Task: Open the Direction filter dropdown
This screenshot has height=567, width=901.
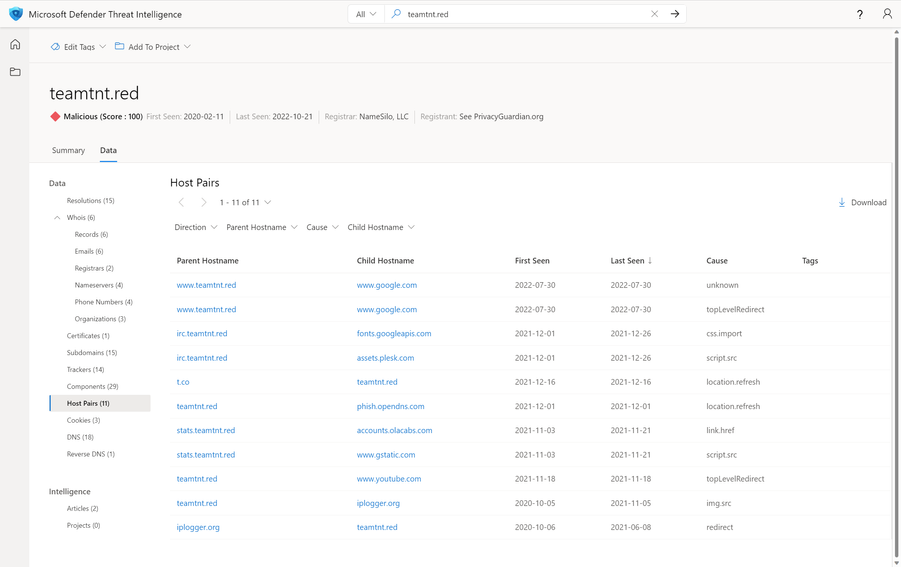Action: 196,227
